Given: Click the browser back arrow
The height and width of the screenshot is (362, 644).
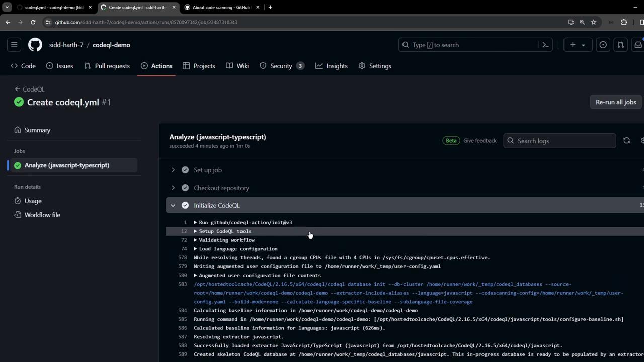Looking at the screenshot, I should (8, 22).
